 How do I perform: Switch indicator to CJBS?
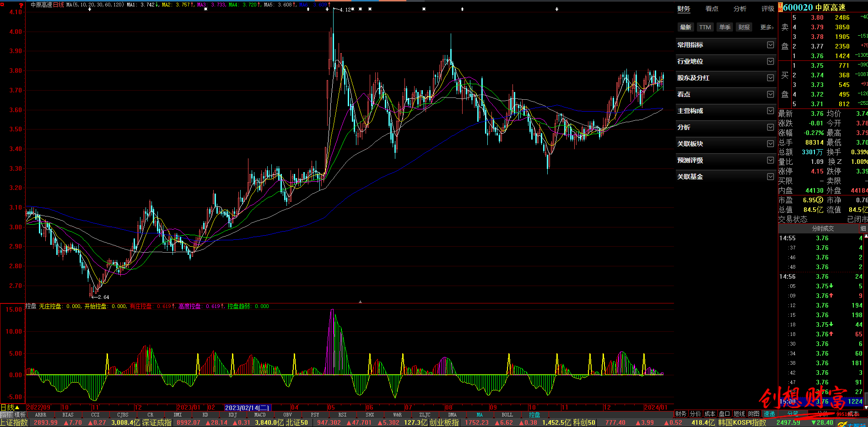coord(123,415)
